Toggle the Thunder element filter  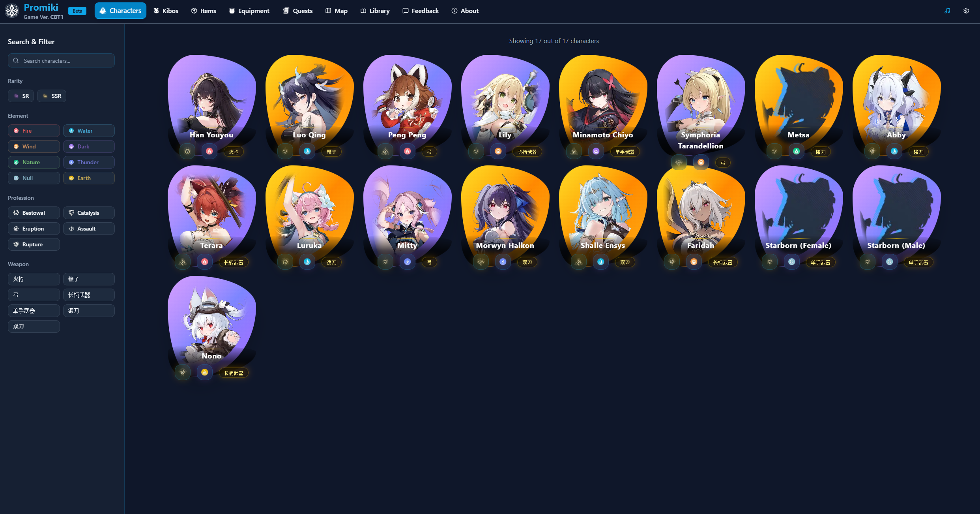pyautogui.click(x=89, y=162)
